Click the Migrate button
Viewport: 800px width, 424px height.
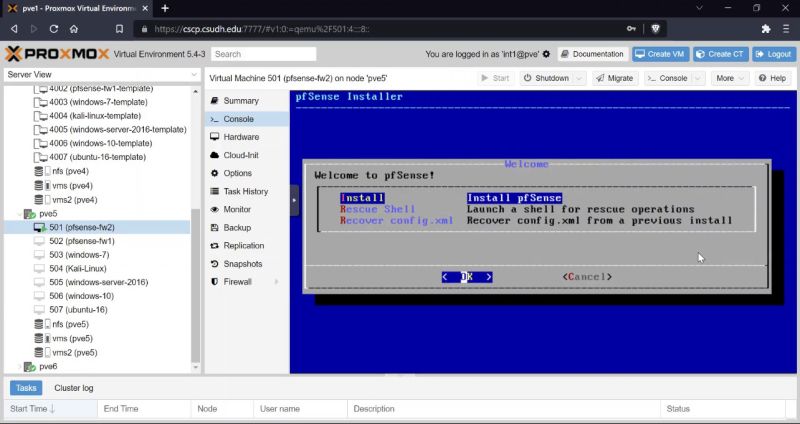[x=615, y=78]
